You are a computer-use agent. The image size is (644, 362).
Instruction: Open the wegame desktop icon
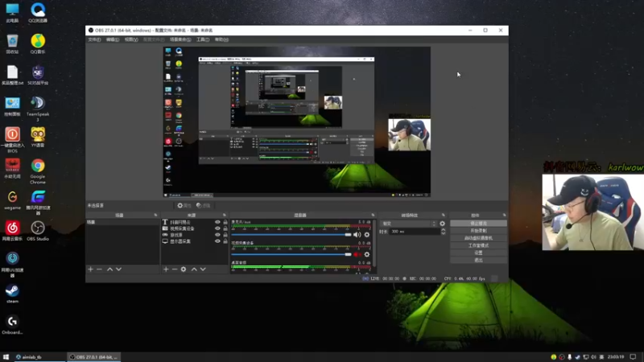click(x=12, y=200)
